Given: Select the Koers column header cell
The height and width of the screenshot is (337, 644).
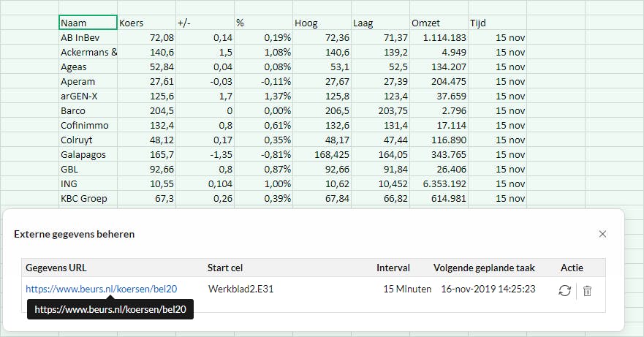Looking at the screenshot, I should [x=146, y=23].
